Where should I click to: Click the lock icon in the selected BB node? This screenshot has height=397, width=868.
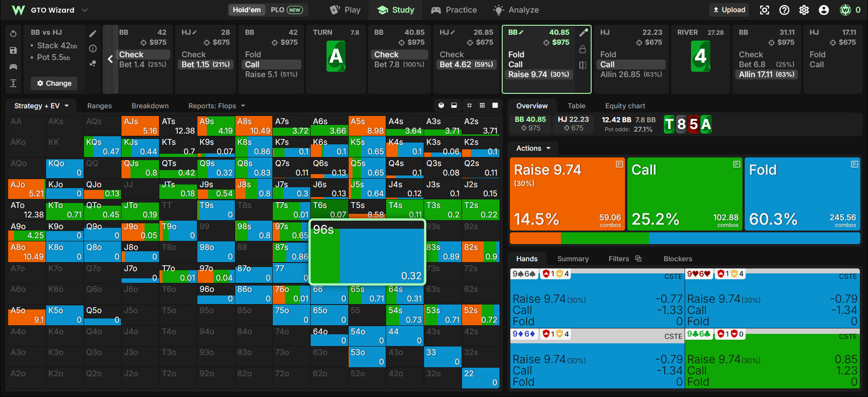tap(583, 49)
